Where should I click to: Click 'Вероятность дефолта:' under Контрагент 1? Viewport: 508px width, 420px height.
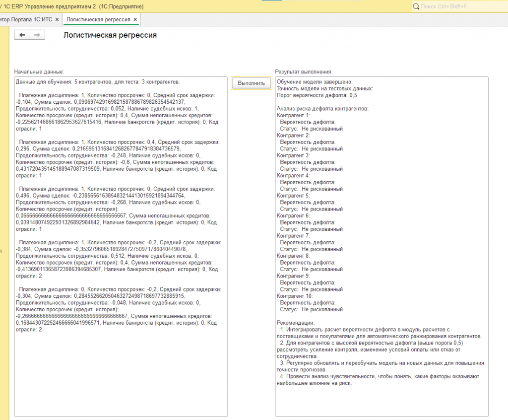tap(308, 122)
